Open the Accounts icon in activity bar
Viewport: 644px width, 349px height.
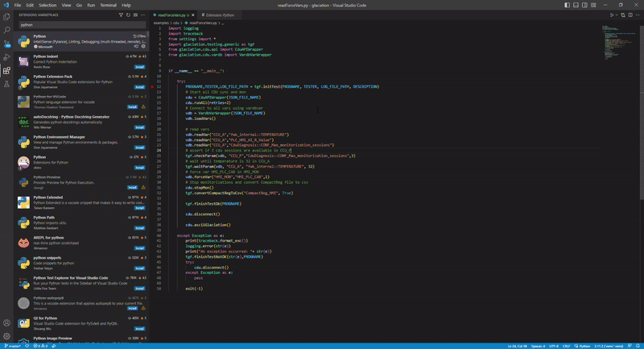tap(6, 323)
